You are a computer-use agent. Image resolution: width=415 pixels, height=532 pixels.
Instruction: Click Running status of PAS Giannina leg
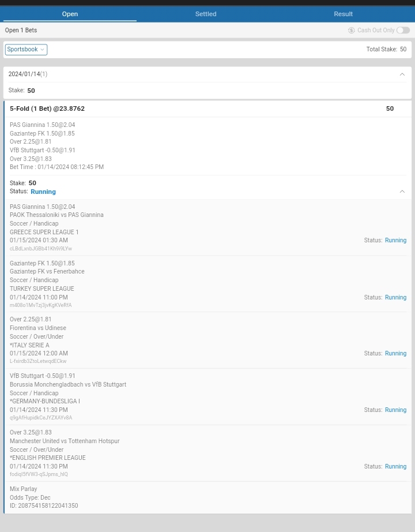click(x=395, y=241)
